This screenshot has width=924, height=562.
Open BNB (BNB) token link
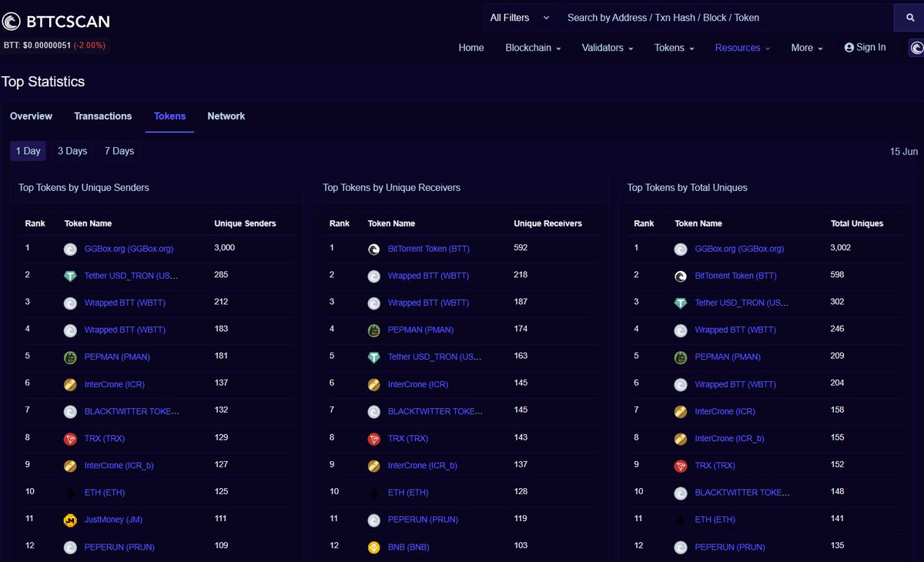click(409, 547)
